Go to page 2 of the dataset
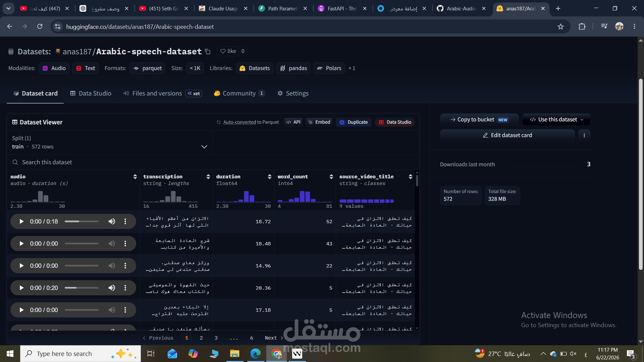 [x=201, y=338]
